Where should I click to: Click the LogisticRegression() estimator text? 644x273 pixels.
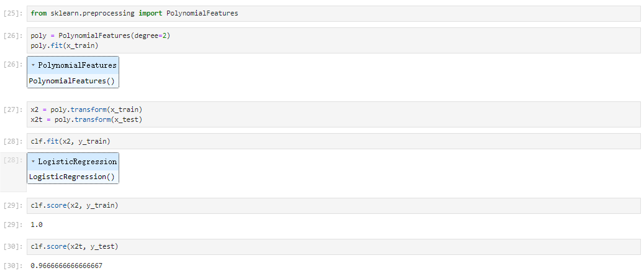(71, 177)
